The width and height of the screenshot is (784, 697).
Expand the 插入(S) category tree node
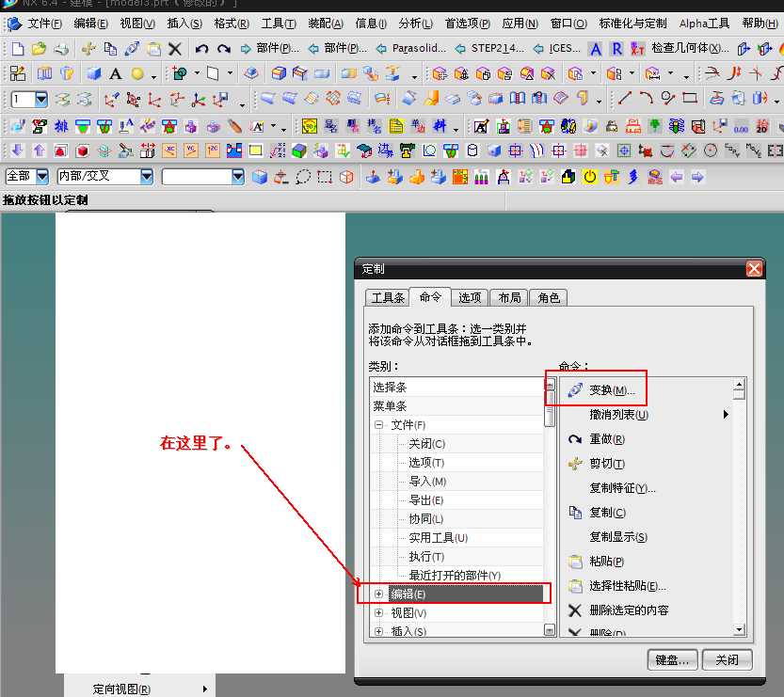[378, 631]
